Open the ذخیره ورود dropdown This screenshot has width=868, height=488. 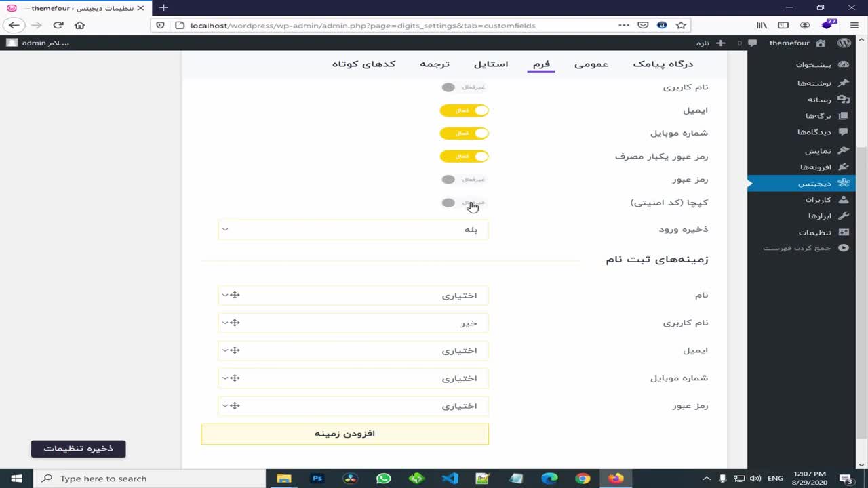click(x=353, y=229)
